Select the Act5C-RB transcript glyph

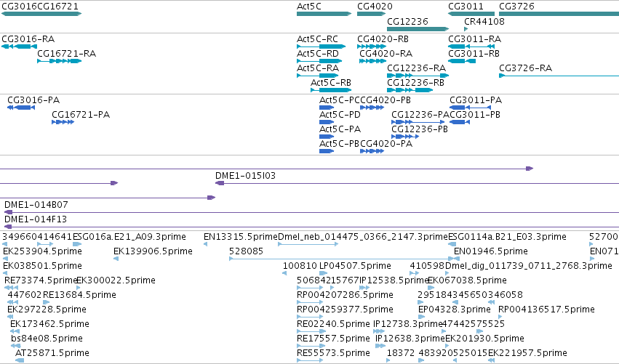point(331,90)
